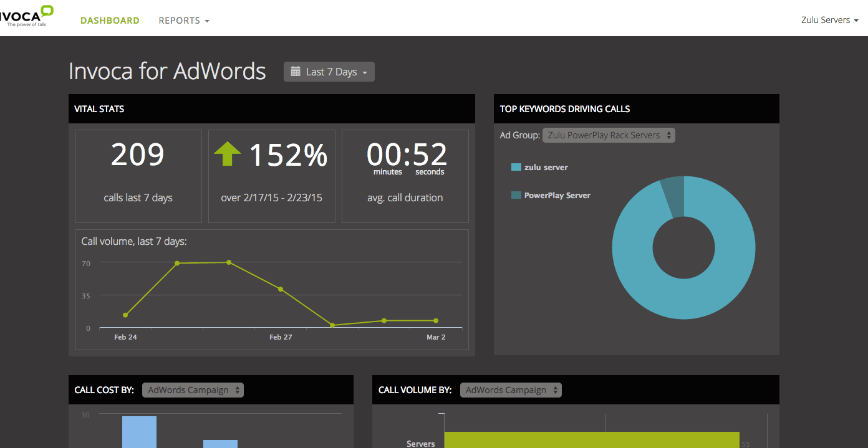Open the Ad Group selector dropdown
The image size is (868, 448).
pyautogui.click(x=609, y=135)
